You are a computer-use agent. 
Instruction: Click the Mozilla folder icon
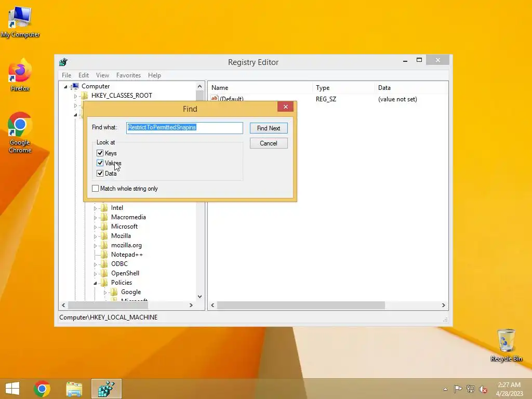104,236
